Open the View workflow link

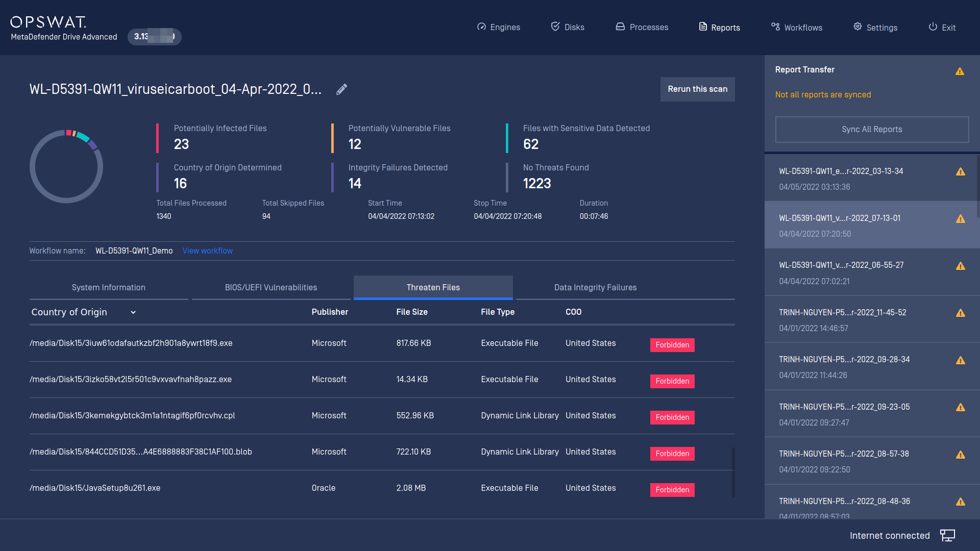click(207, 251)
